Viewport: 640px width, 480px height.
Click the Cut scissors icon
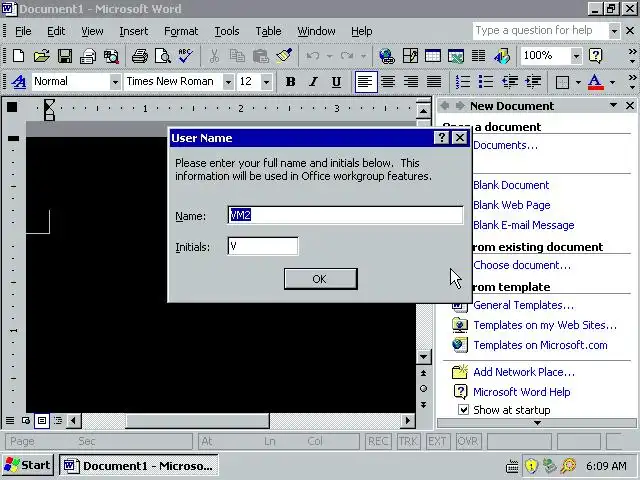(x=214, y=56)
